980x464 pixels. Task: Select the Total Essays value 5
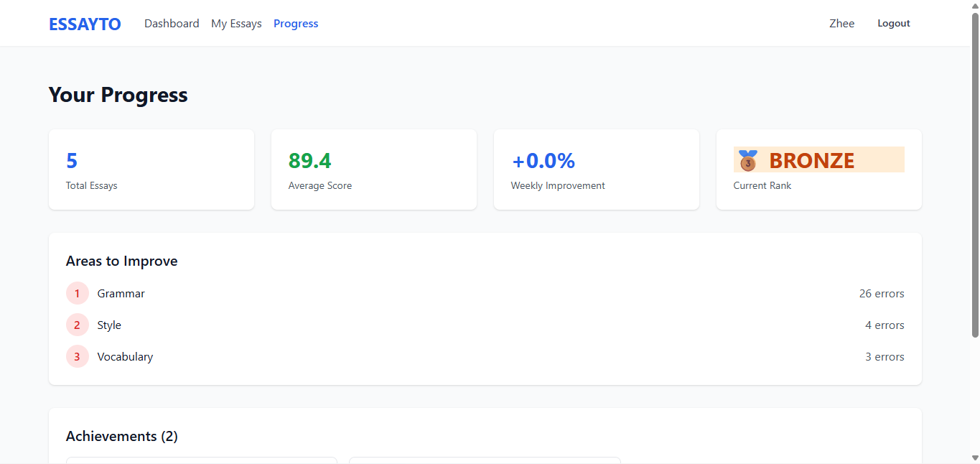pyautogui.click(x=72, y=160)
